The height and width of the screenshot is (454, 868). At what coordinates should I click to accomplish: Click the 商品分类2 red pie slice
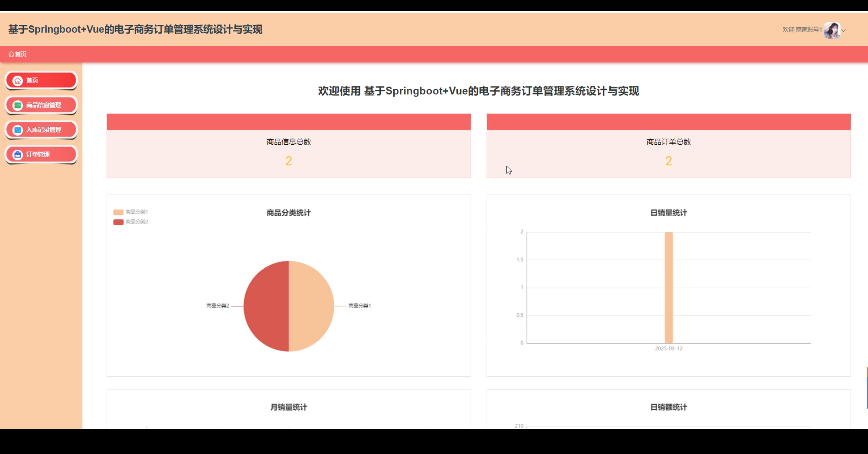pos(266,306)
